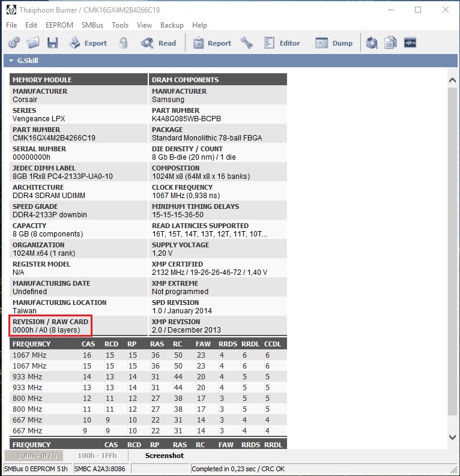Click the copy documents icon in toolbar
Screen dimensions: 460x476
[390, 43]
